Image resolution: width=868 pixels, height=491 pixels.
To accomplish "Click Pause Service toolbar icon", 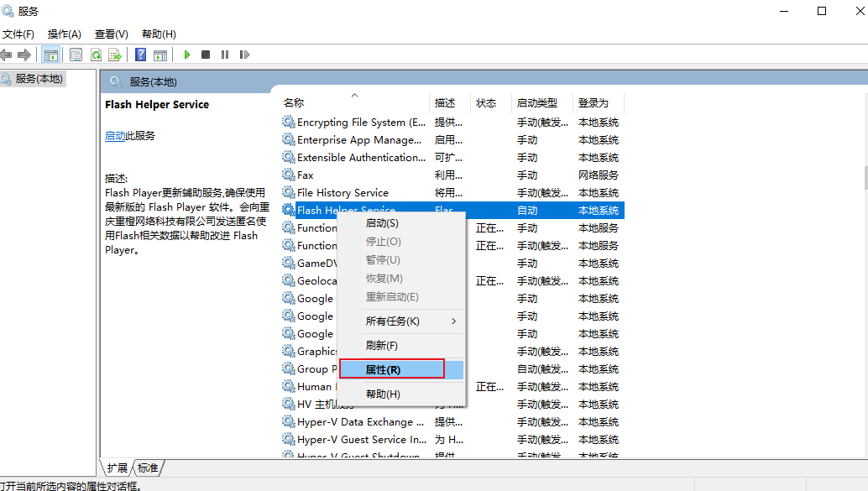I will click(225, 55).
